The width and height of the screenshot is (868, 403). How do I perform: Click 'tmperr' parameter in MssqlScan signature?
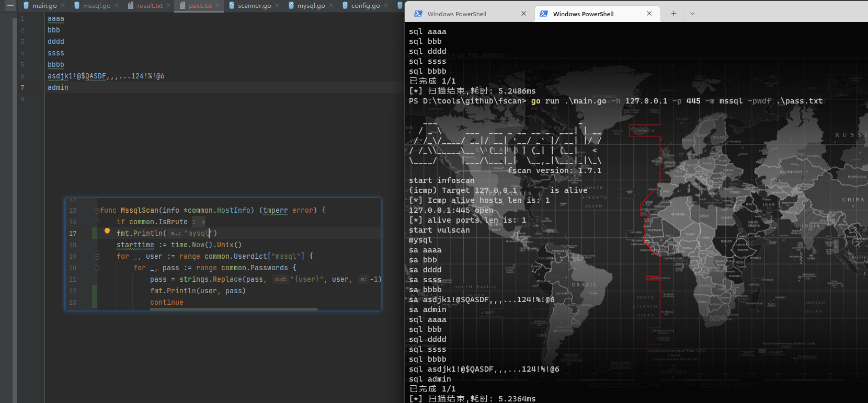[x=276, y=211]
